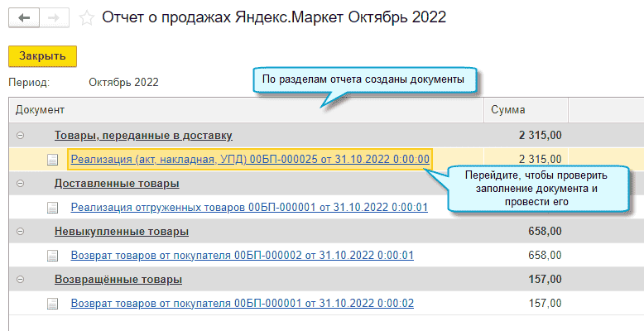Screen dimensions: 644x331
Task: Click the yellow Закрыть button
Action: coord(42,56)
